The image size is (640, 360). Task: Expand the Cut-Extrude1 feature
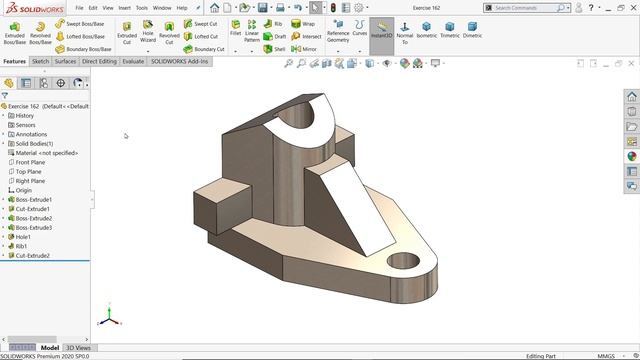coord(4,209)
